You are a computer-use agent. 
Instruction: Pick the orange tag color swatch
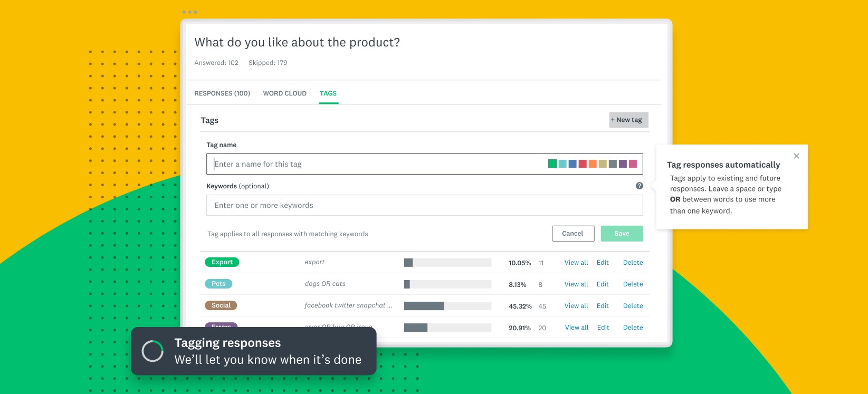pos(593,164)
